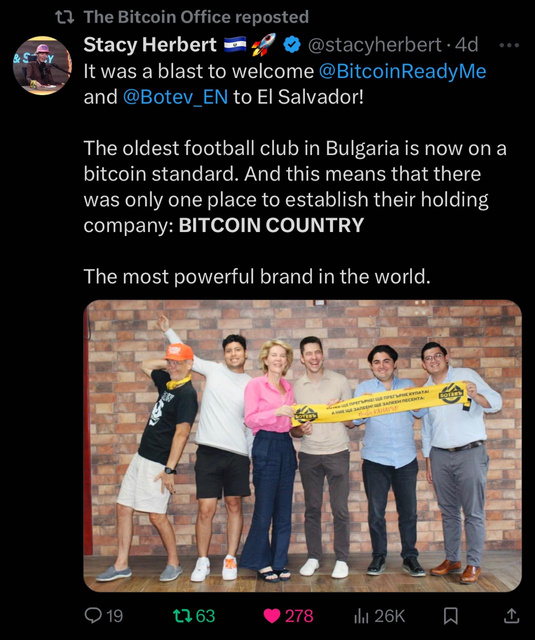Click "The Bitcoin Office reposted" label

196,17
